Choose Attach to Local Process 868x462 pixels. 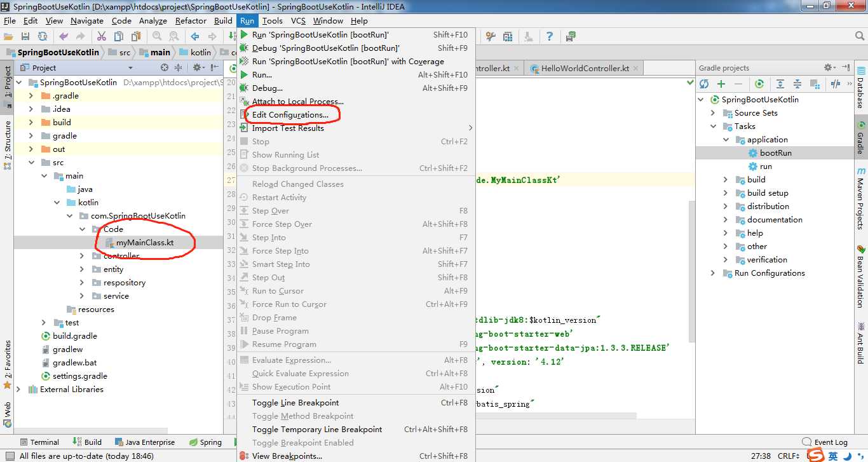(x=356, y=101)
